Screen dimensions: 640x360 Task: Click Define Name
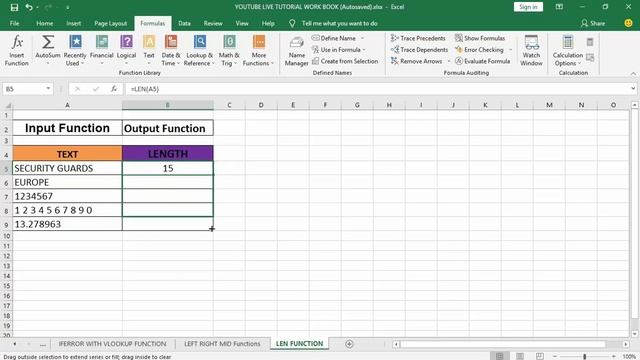(334, 38)
